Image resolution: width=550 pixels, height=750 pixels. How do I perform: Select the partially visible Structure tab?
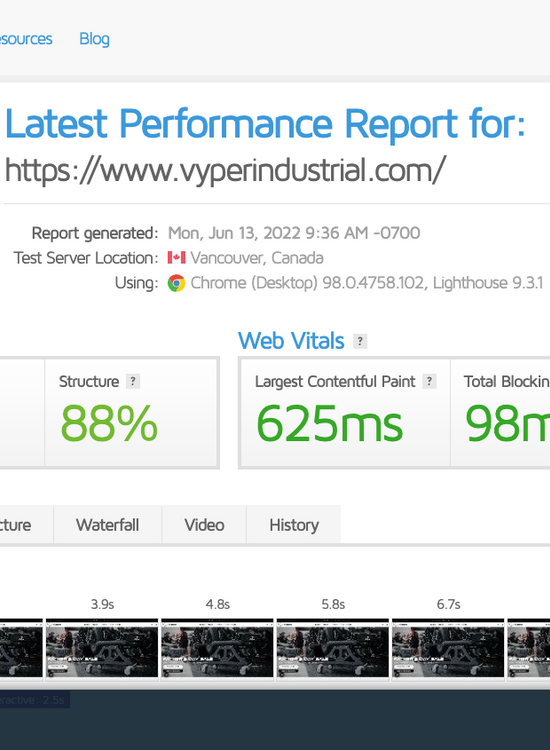point(24,525)
